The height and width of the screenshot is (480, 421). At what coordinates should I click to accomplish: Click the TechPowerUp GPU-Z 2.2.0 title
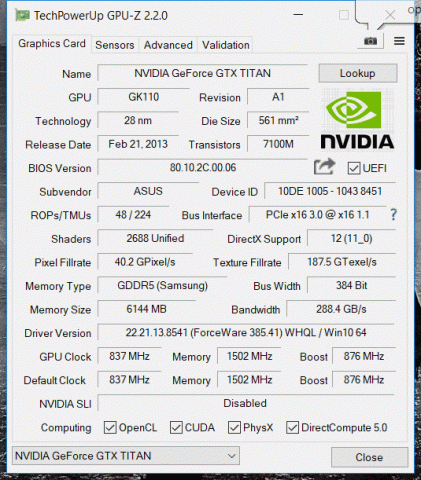[x=101, y=16]
